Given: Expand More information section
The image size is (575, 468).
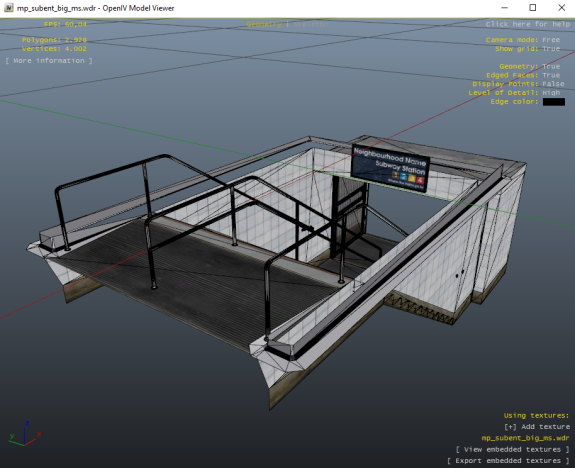Looking at the screenshot, I should 49,61.
